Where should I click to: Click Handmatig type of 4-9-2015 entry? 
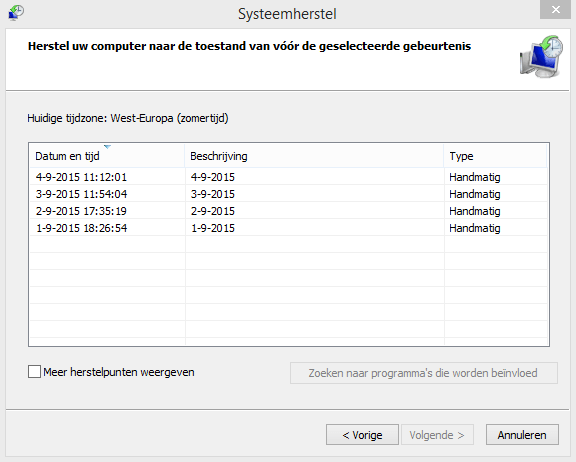click(x=475, y=177)
